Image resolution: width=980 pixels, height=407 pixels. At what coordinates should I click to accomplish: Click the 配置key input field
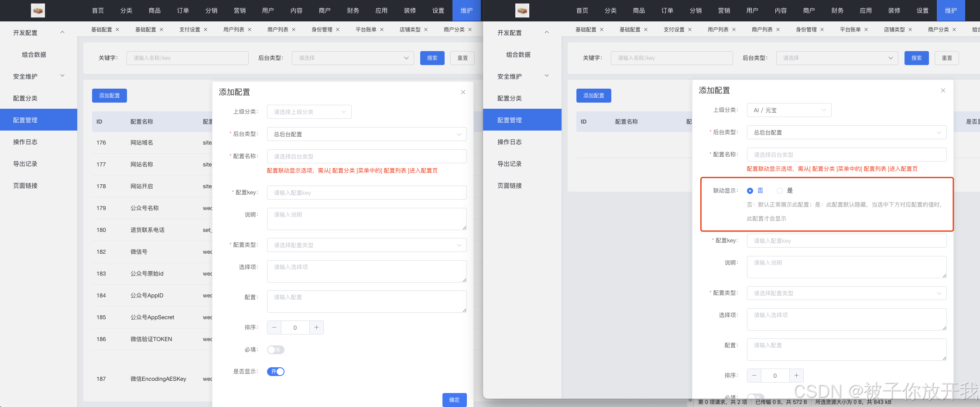tap(367, 193)
